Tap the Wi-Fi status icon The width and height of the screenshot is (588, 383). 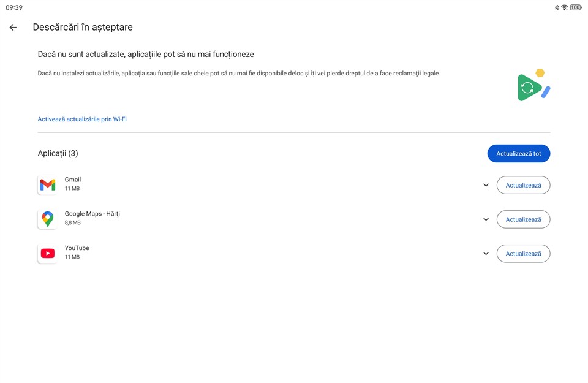coord(564,7)
